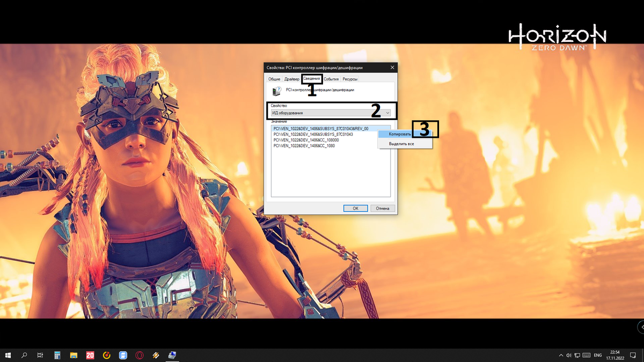Launch Calculator from the taskbar
This screenshot has width=644, height=362.
(57, 355)
